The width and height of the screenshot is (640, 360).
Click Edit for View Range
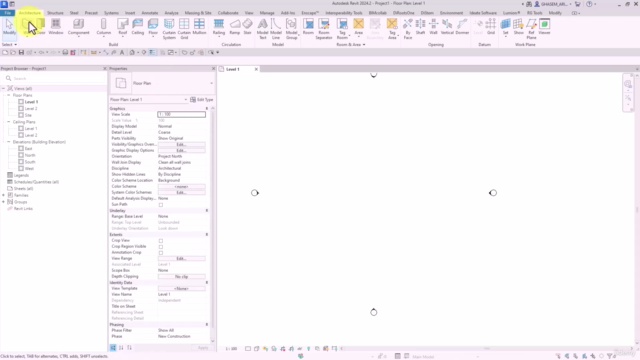[x=182, y=259]
